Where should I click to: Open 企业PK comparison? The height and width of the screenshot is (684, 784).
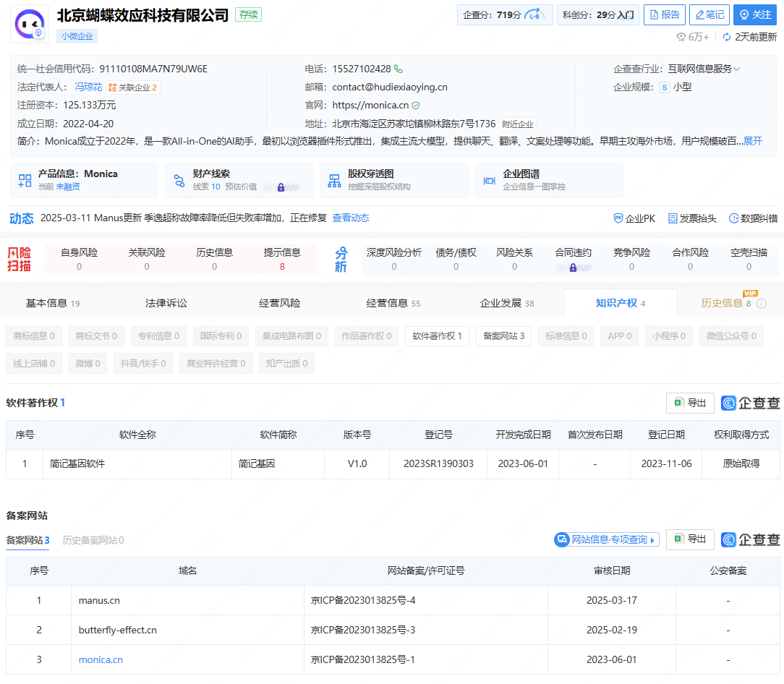[634, 218]
